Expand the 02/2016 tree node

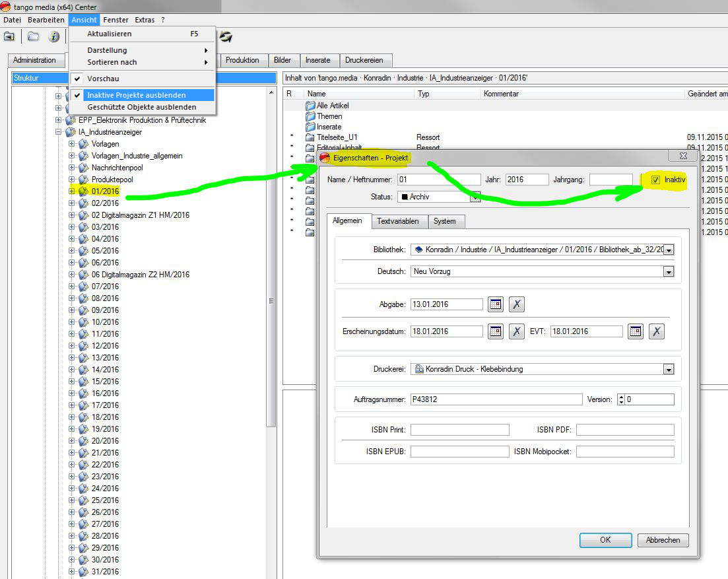pyautogui.click(x=72, y=203)
